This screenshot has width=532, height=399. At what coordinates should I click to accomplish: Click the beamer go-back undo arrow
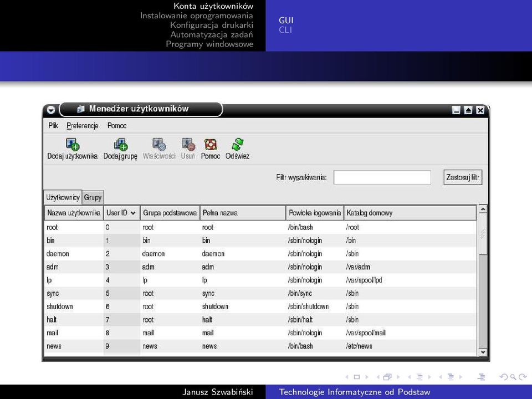[x=504, y=377]
